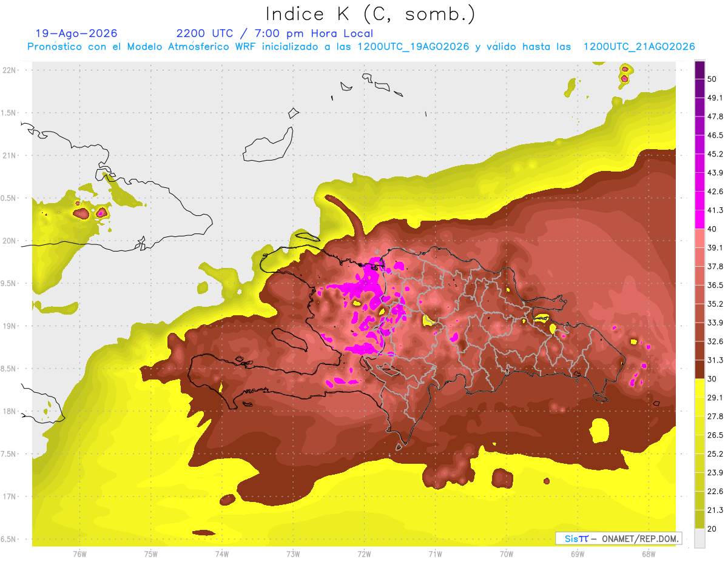Click the '71W' longitude label
728x562 pixels.
435,554
